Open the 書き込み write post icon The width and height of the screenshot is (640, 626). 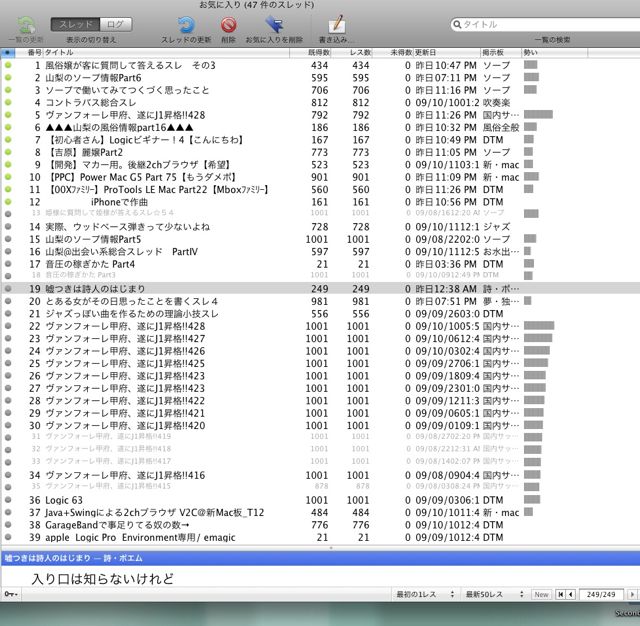337,24
